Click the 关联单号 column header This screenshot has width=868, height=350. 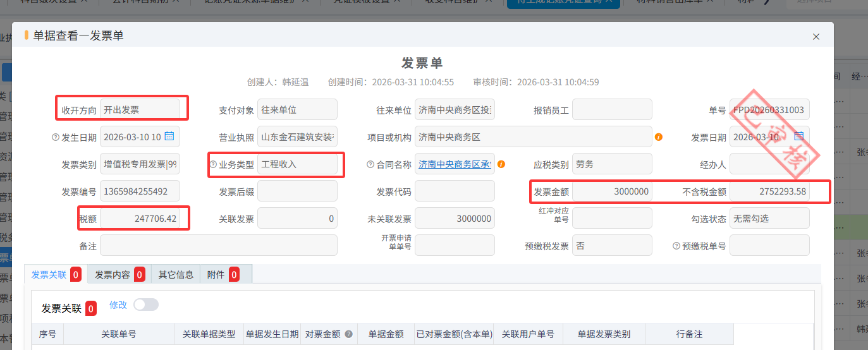coord(119,334)
